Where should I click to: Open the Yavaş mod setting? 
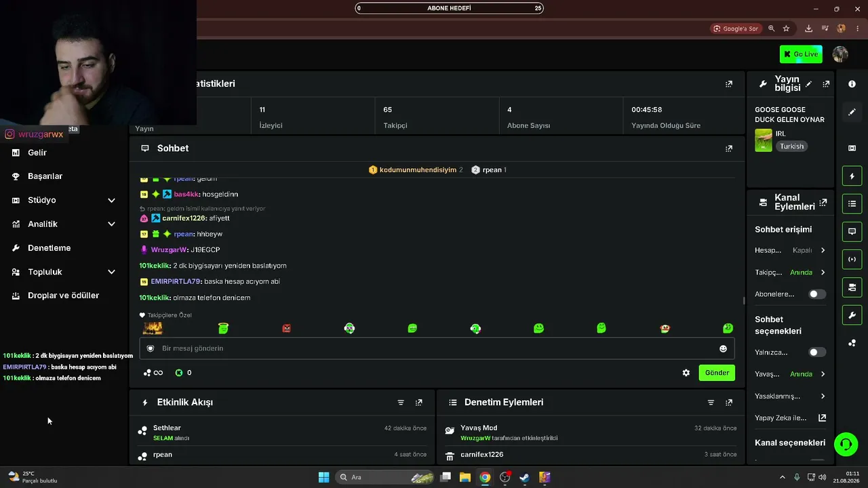(790, 374)
